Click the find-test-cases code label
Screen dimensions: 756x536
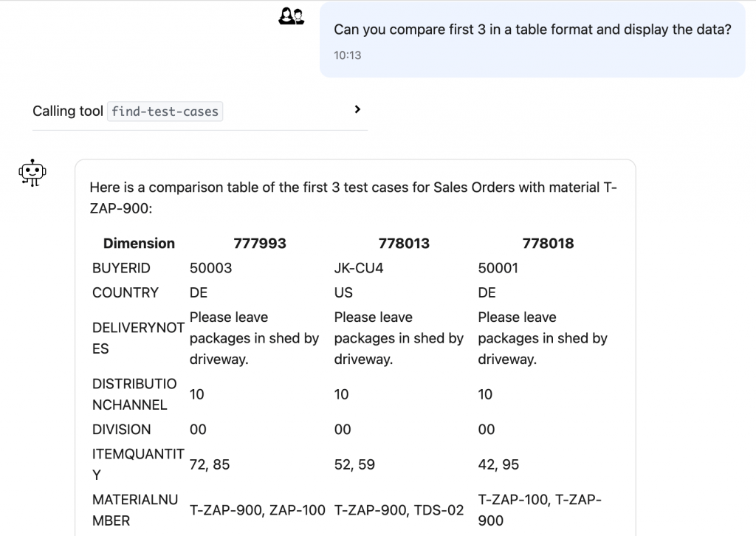click(165, 111)
